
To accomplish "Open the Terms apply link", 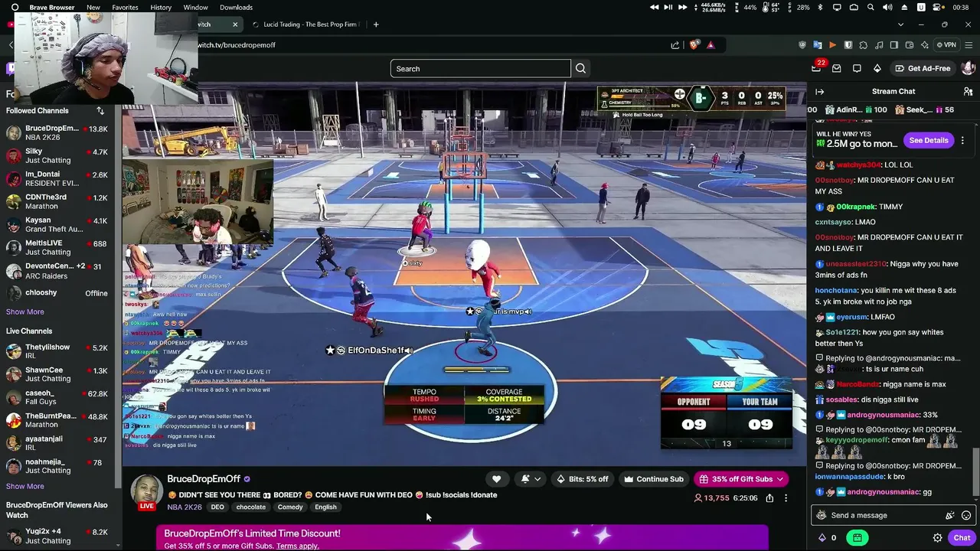I will coord(298,546).
